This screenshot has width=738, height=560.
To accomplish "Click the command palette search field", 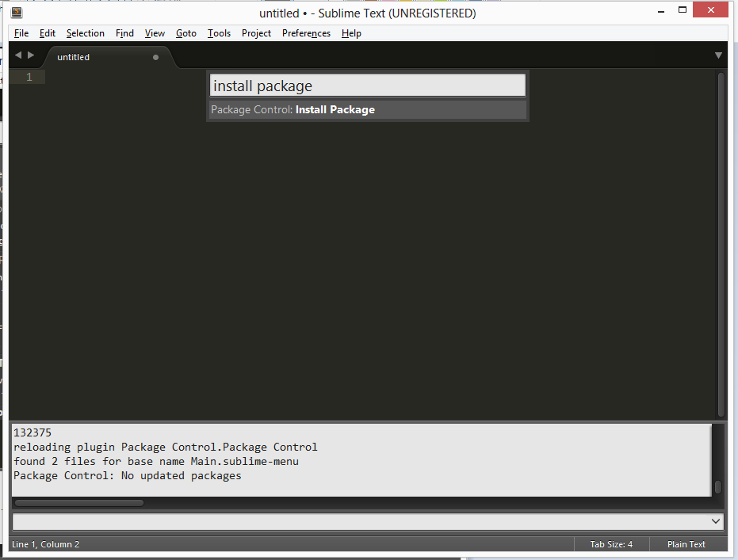I will point(368,86).
